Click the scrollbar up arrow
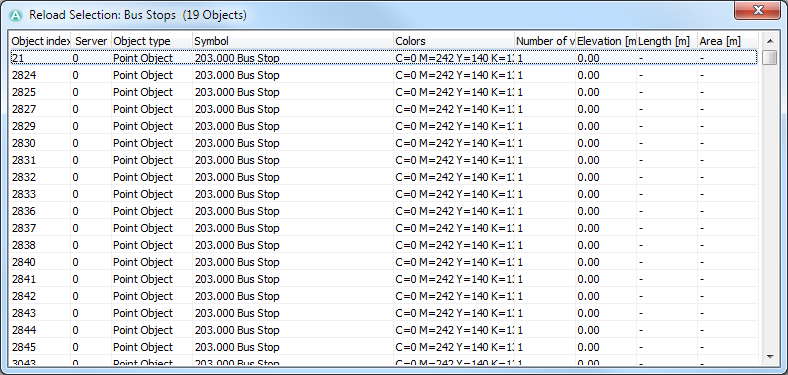 coord(769,41)
